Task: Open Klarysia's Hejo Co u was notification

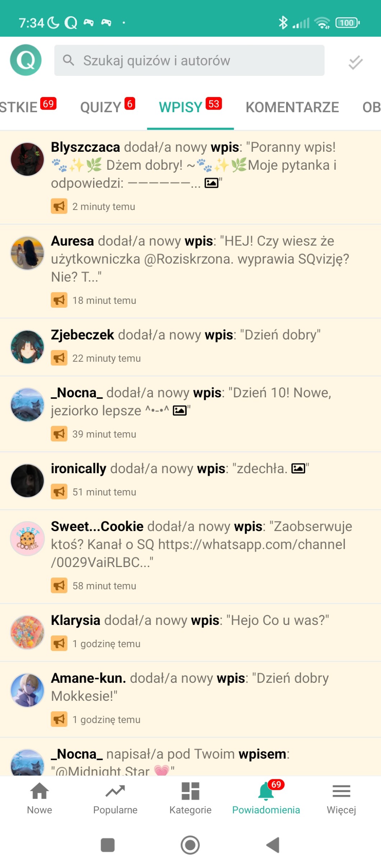Action: [190, 632]
